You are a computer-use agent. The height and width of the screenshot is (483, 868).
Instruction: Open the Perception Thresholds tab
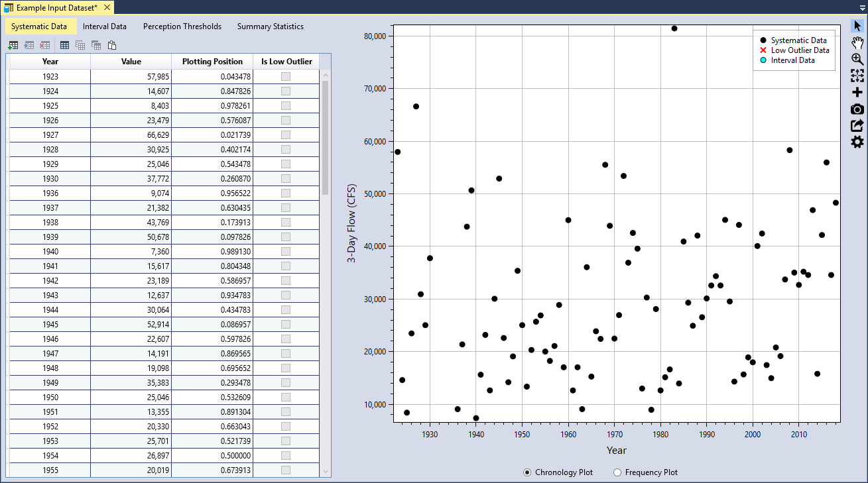pyautogui.click(x=182, y=27)
